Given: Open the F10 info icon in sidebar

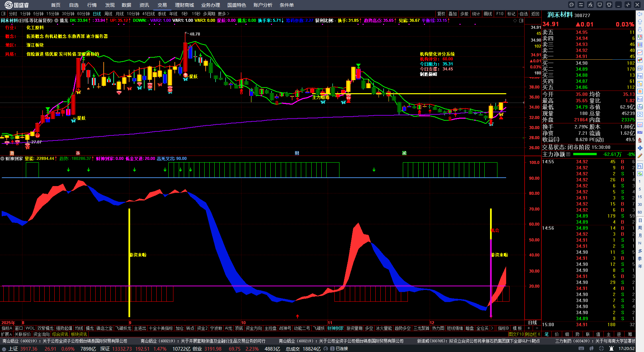Looking at the screenshot, I should point(640,76).
